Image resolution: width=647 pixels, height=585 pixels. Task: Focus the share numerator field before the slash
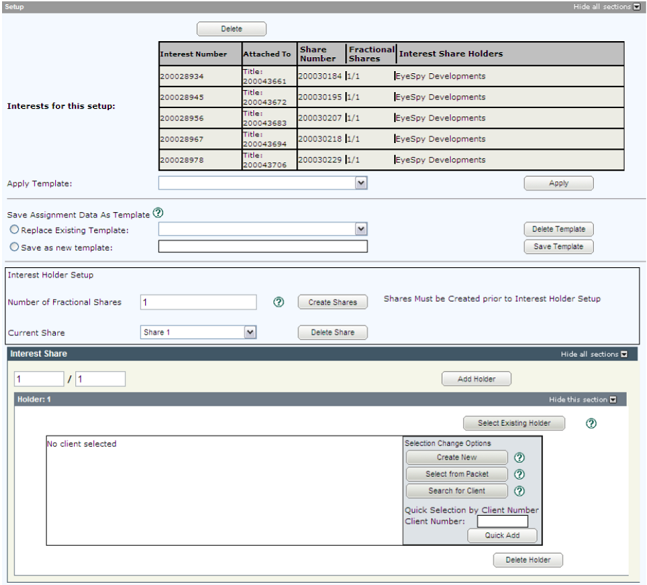pyautogui.click(x=39, y=379)
